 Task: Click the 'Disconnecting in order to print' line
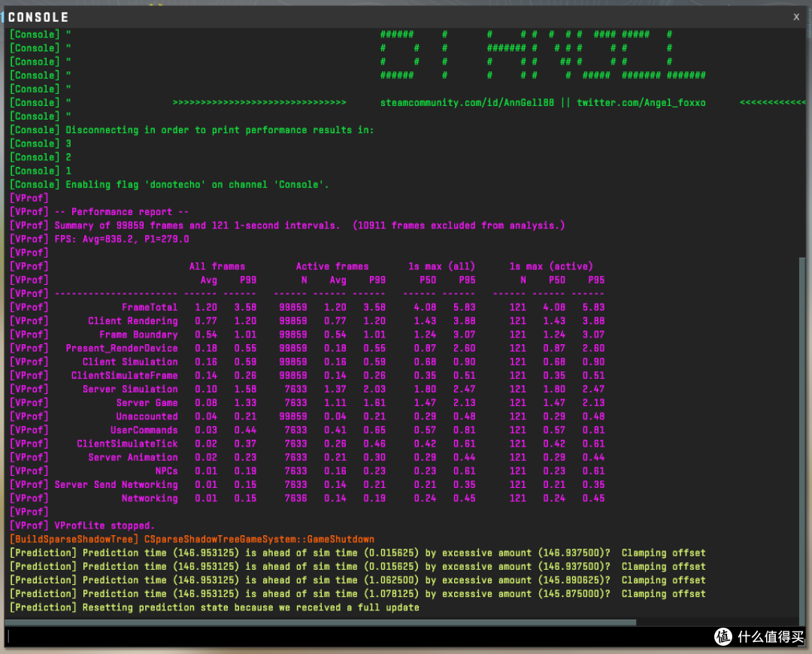[192, 130]
